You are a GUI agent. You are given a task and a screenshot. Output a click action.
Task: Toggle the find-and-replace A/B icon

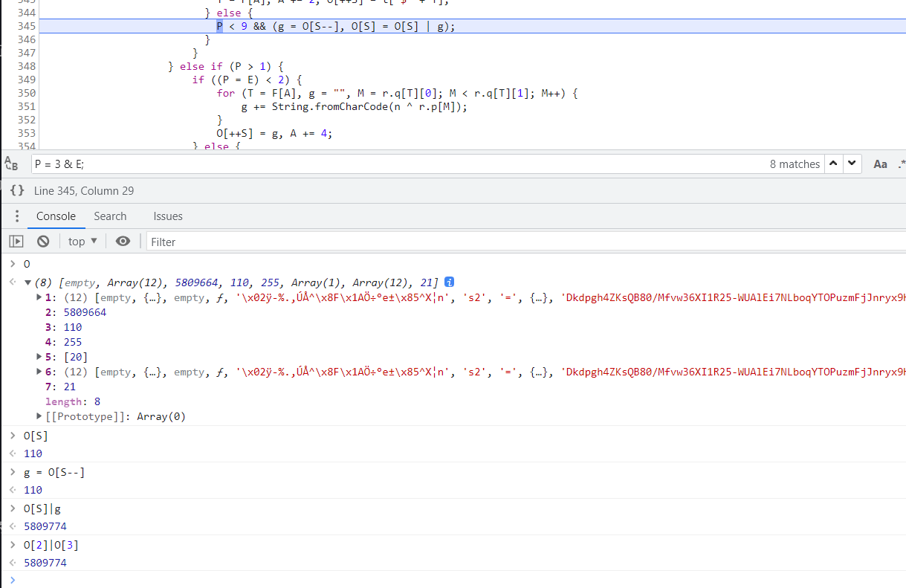[x=11, y=164]
